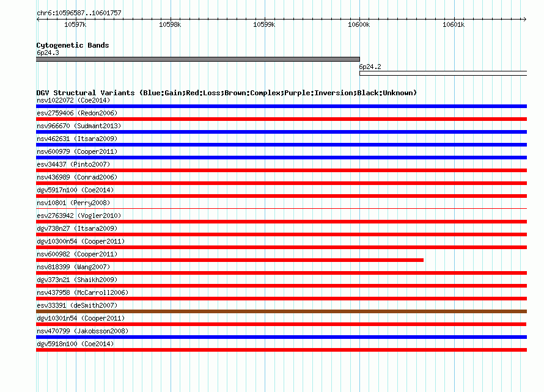
Task: Open nsv600979 (Cooper2011) variant details
Action: (x=77, y=151)
